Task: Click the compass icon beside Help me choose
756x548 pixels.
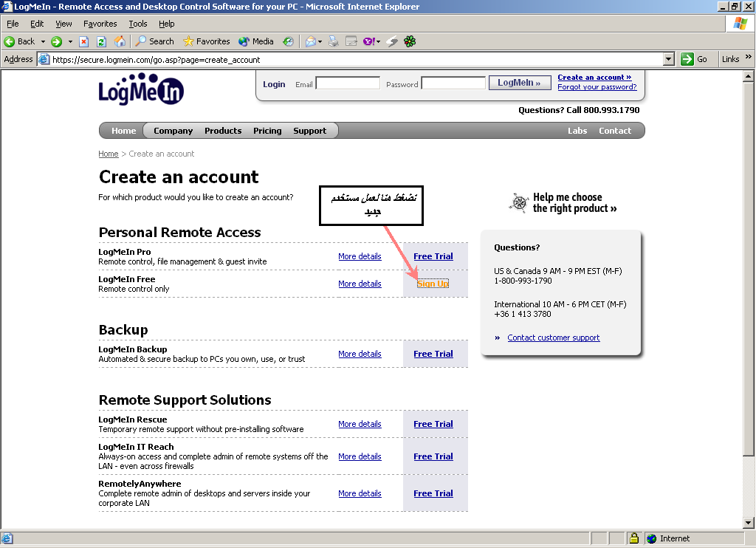Action: pos(519,202)
